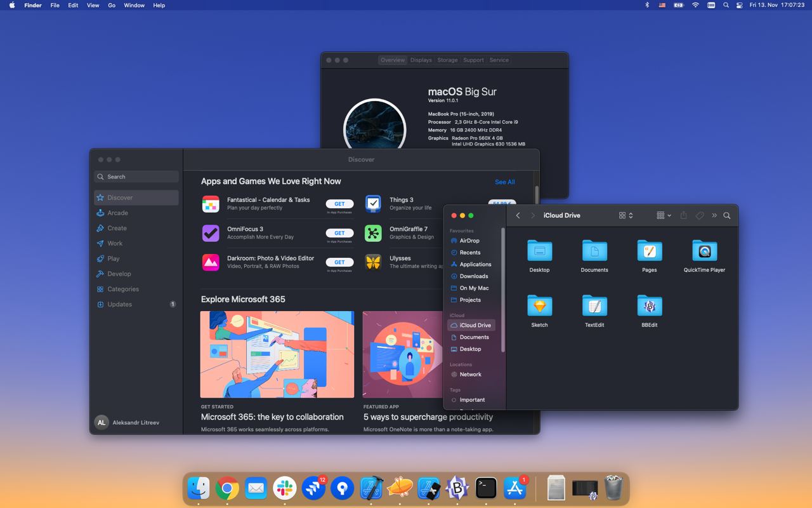Click the Things 3 app icon
This screenshot has width=812, height=508.
pos(373,204)
